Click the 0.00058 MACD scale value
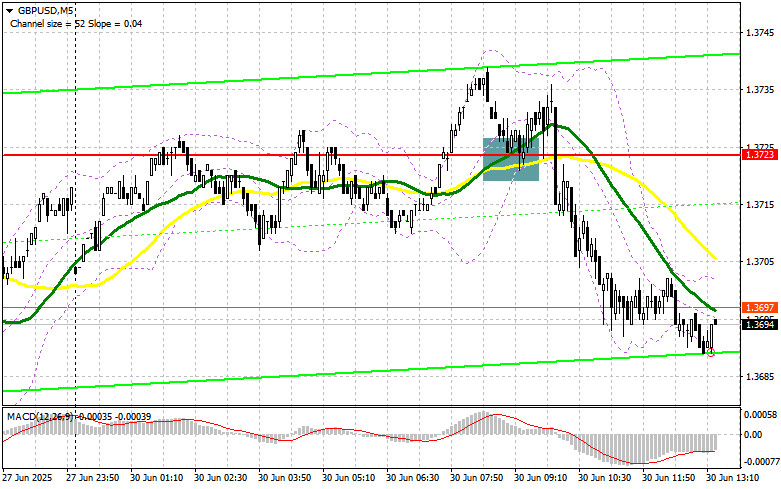Viewport: 781px width, 489px height. (x=760, y=414)
